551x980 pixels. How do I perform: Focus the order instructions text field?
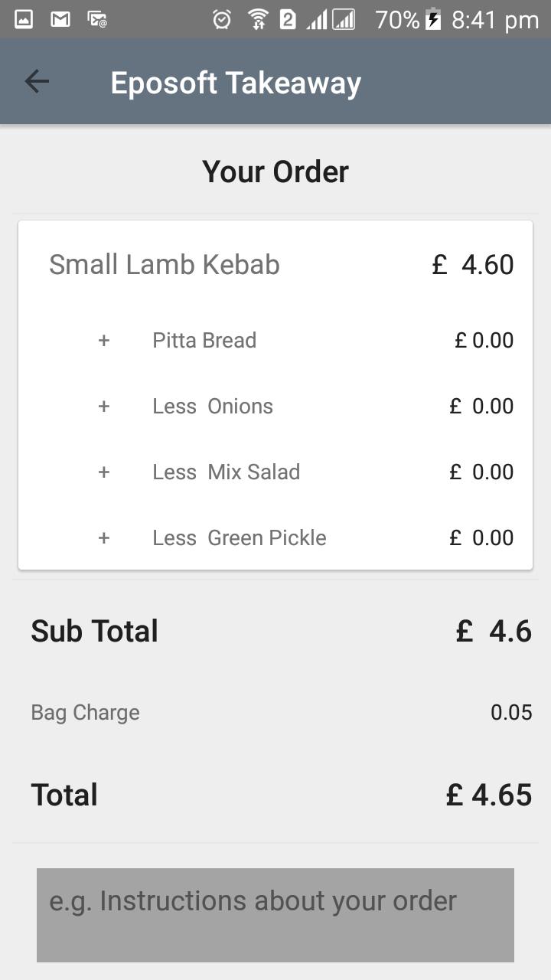tap(275, 915)
